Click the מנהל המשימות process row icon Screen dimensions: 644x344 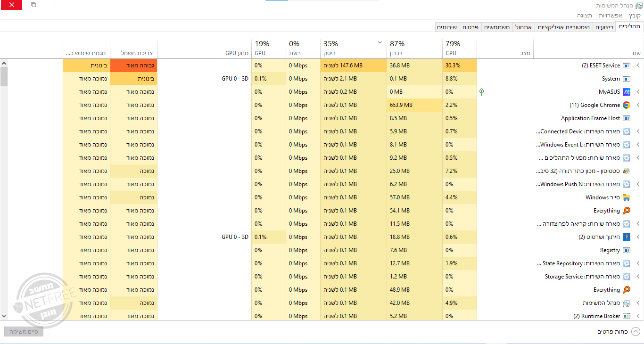tap(627, 303)
